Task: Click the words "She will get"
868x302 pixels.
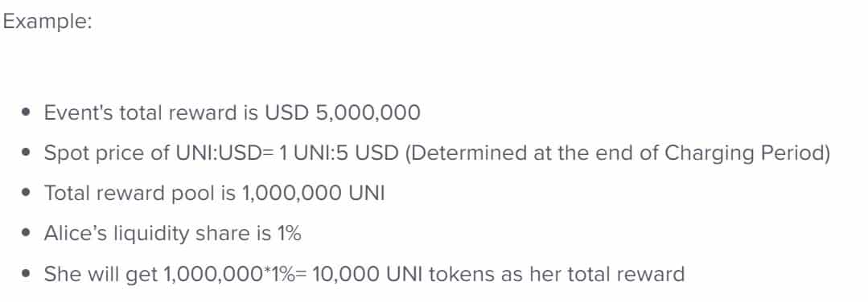Action: coord(101,274)
